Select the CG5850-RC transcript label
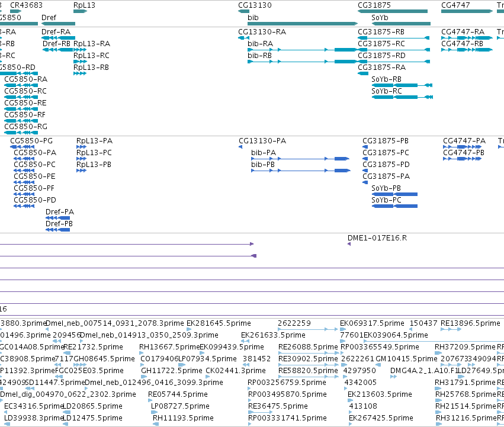The image size is (504, 427). [25, 91]
